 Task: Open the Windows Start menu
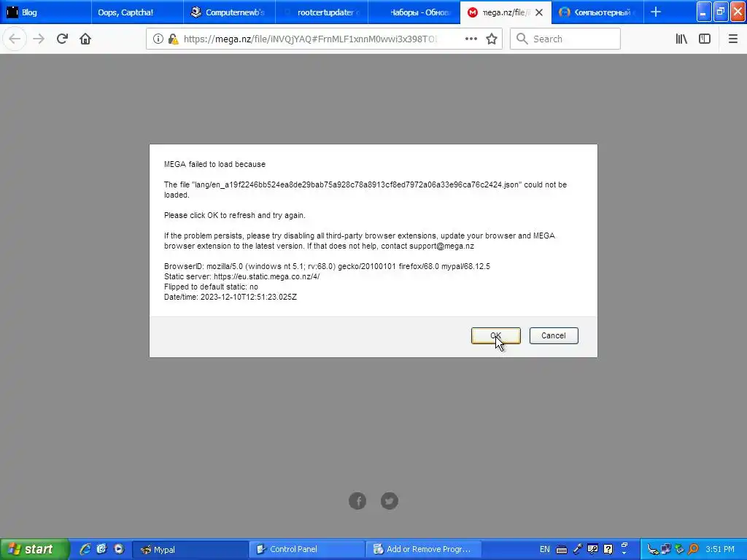[34, 549]
